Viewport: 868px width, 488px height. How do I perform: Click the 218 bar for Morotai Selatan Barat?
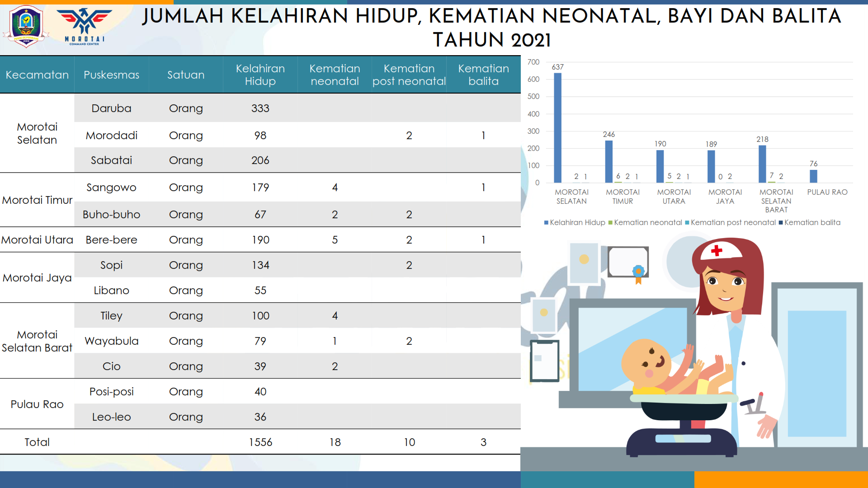pos(762,164)
